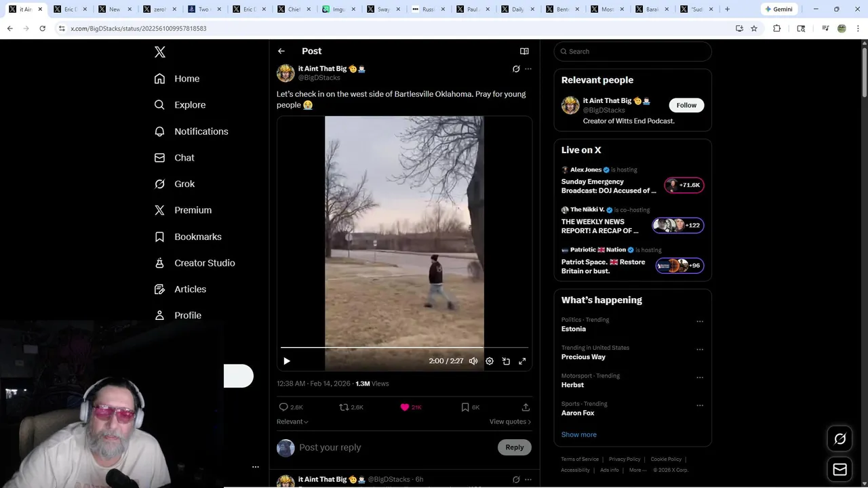Open the post's three-dot more menu
Image resolution: width=868 pixels, height=488 pixels.
click(x=528, y=69)
